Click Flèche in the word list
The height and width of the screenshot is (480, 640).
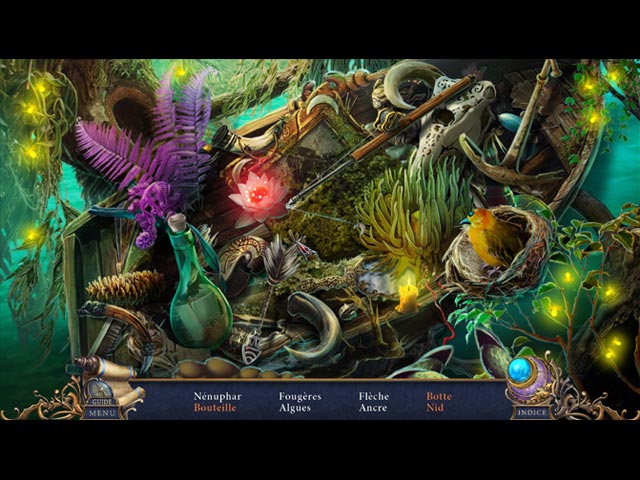point(374,396)
